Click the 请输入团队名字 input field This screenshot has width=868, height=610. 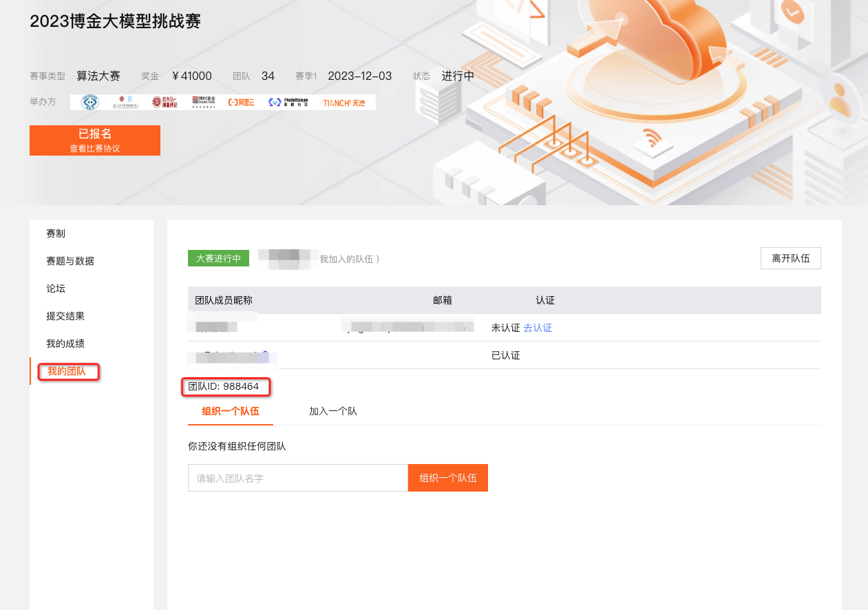click(x=298, y=478)
